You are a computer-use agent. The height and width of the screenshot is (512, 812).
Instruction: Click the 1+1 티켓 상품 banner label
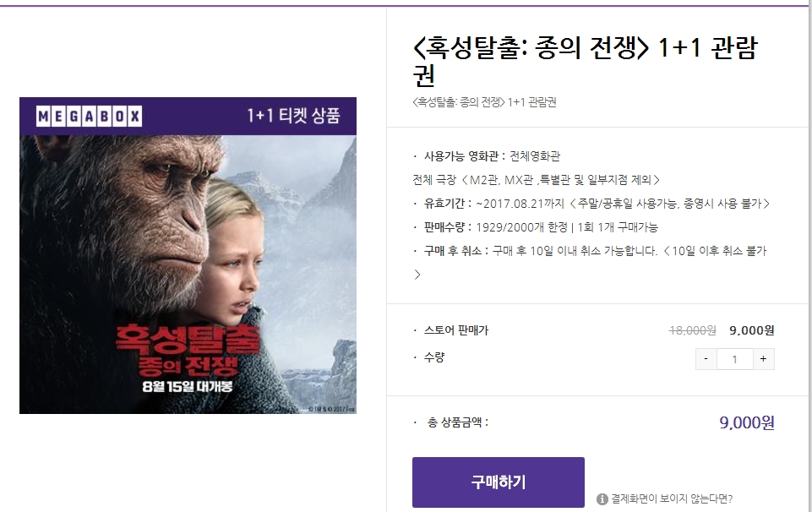pyautogui.click(x=293, y=115)
